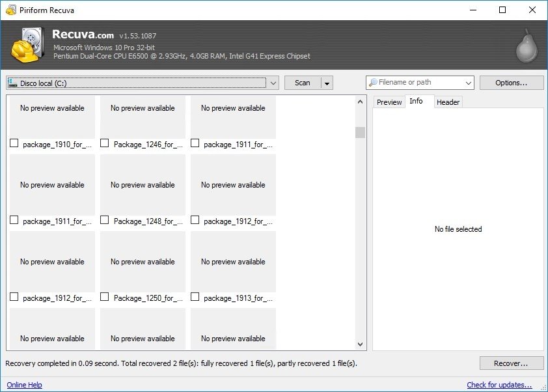Check package_1912 in the row with Package_1248
The width and height of the screenshot is (548, 392).
tap(195, 220)
